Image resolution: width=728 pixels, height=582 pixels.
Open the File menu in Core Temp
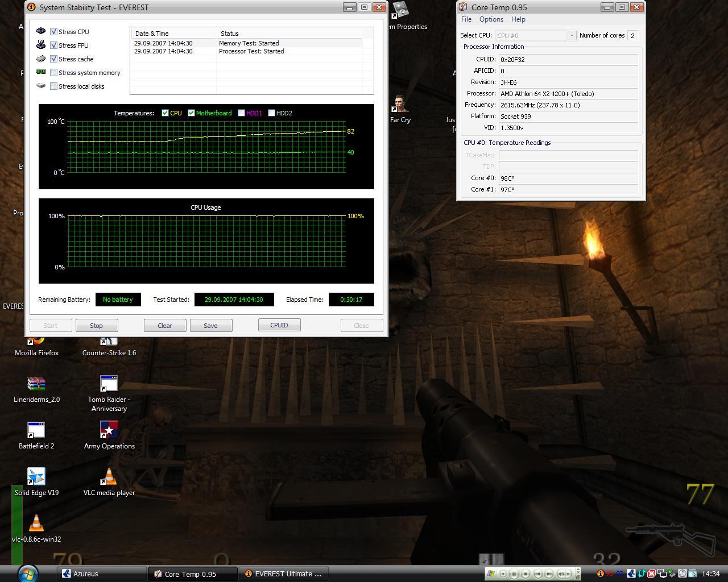coord(466,19)
